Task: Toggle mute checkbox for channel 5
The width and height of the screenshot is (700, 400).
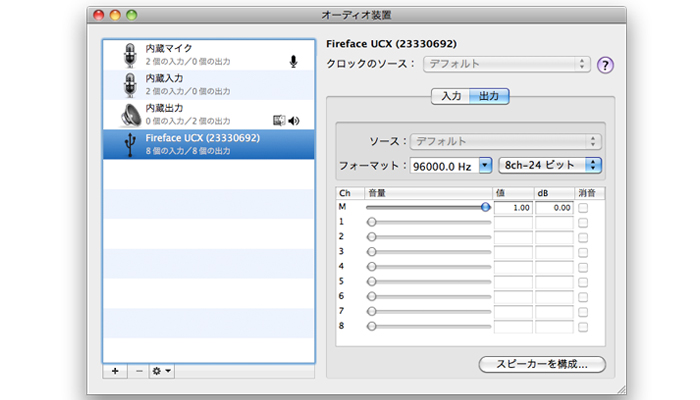Action: pyautogui.click(x=583, y=282)
